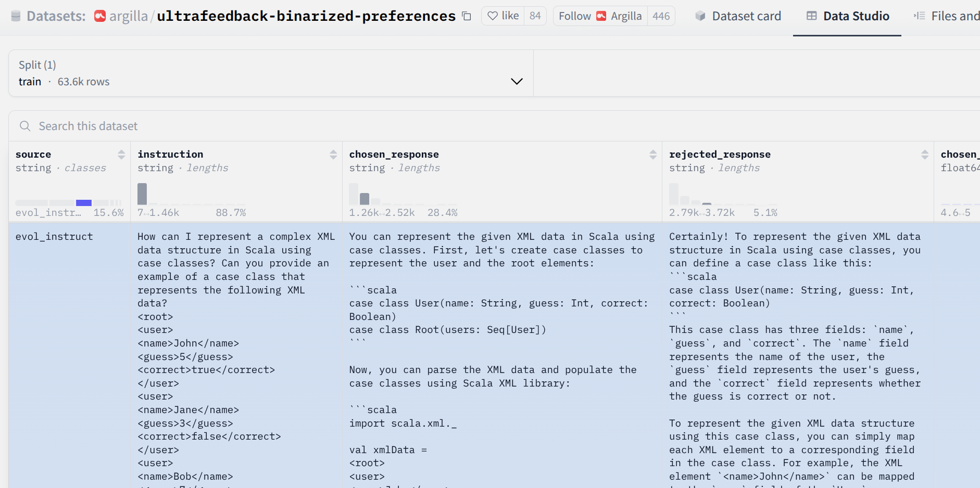Open the train split selector
The height and width of the screenshot is (488, 980).
coord(271,73)
